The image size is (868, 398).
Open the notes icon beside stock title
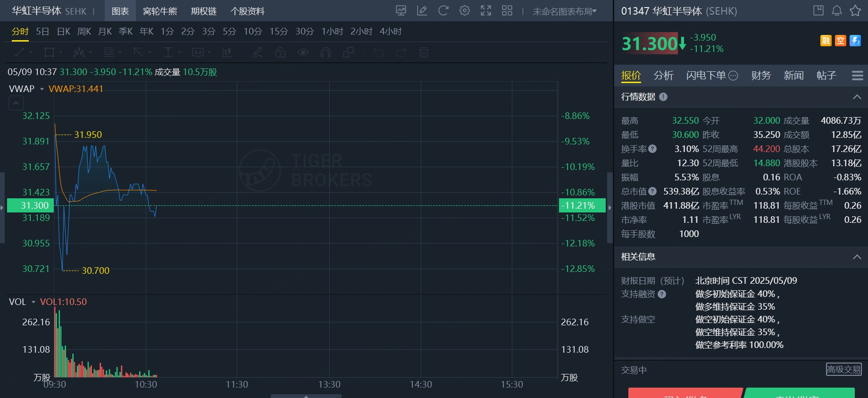coord(818,10)
